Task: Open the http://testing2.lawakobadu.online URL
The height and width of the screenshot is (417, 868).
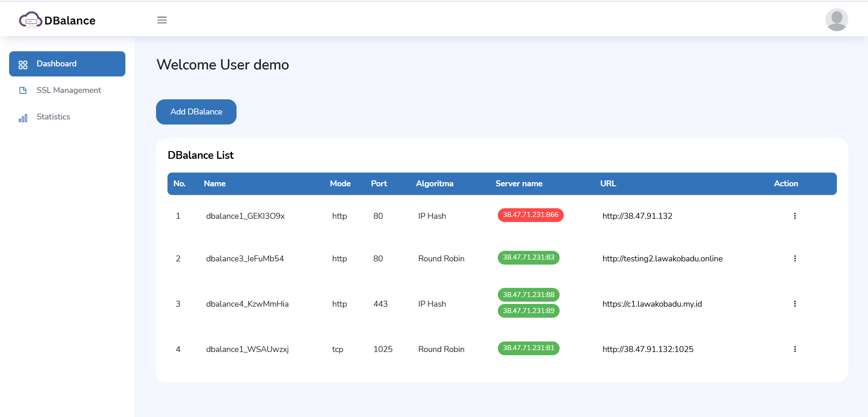Action: click(662, 259)
